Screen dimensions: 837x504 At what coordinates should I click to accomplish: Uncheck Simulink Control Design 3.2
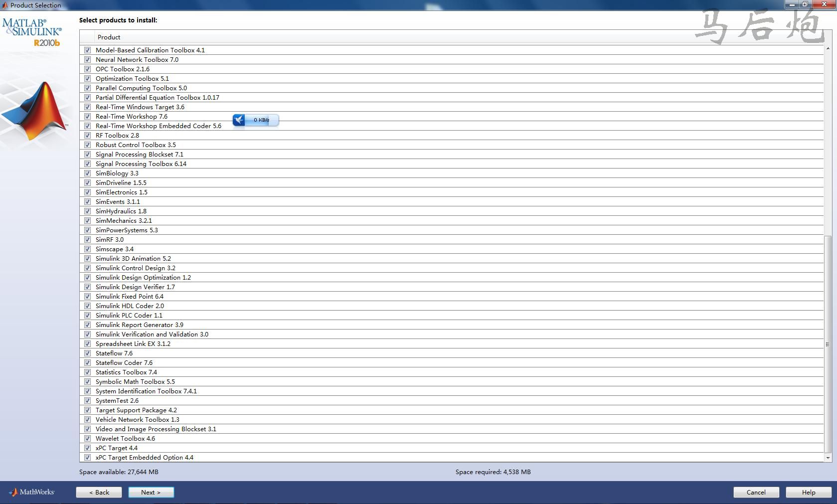[87, 268]
